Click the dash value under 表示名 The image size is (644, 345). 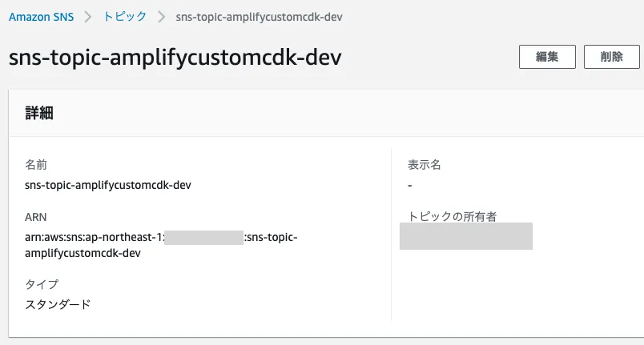410,185
